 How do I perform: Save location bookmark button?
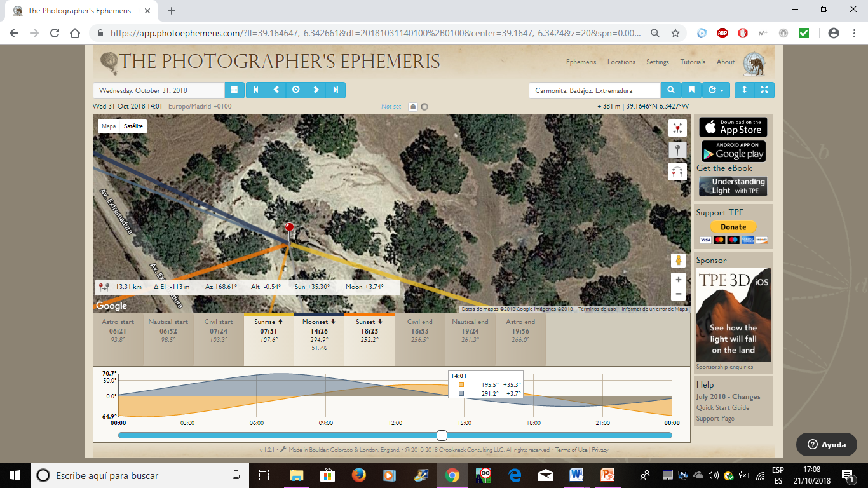pos(691,90)
